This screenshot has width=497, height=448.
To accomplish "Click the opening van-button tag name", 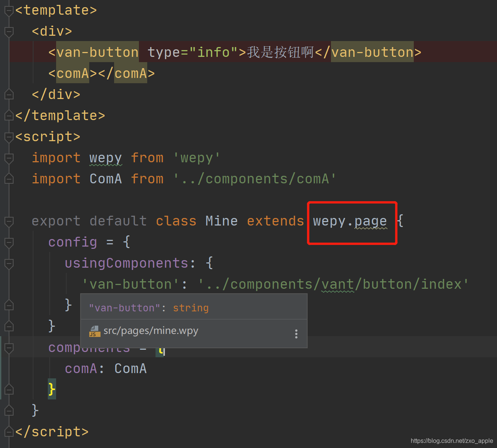I will pos(98,52).
